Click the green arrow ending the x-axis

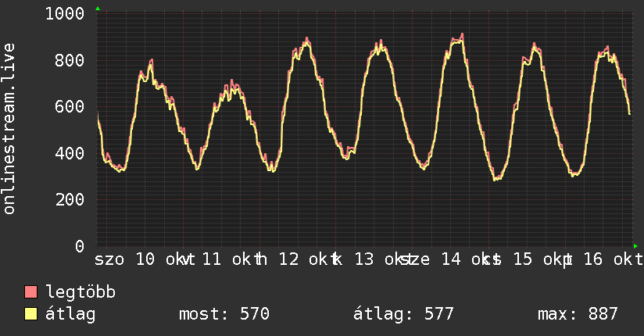click(x=635, y=246)
